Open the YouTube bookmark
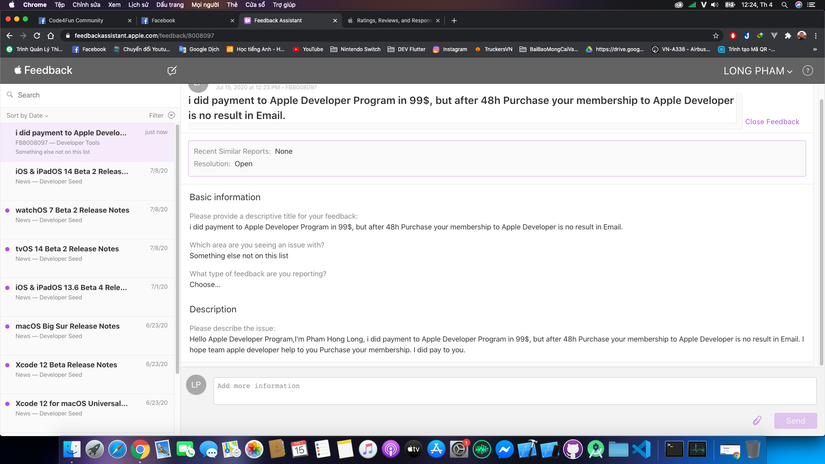This screenshot has width=825, height=464. pos(308,49)
